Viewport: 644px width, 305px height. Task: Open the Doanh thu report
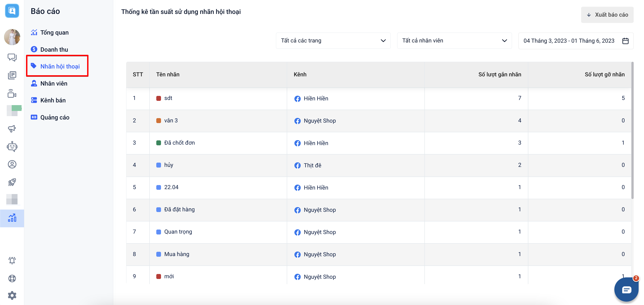pos(54,49)
